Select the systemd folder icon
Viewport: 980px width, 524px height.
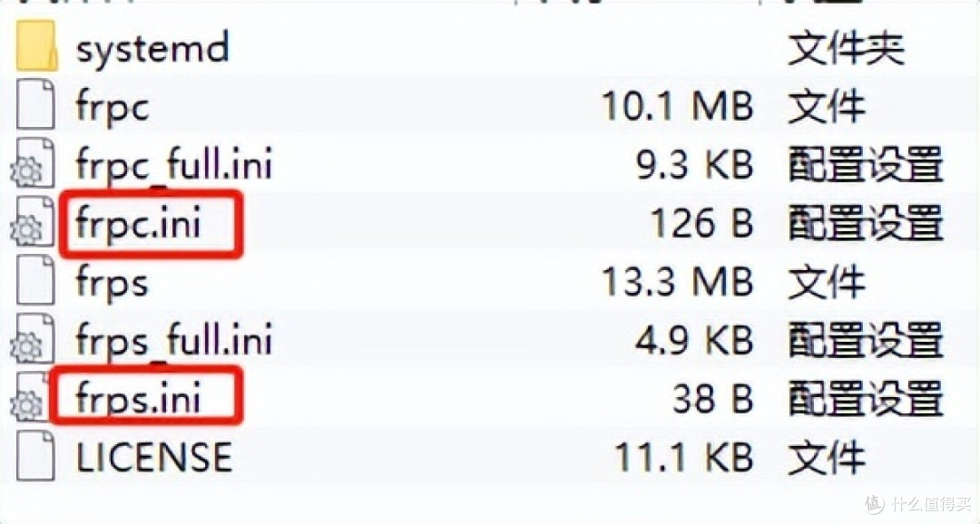click(36, 45)
